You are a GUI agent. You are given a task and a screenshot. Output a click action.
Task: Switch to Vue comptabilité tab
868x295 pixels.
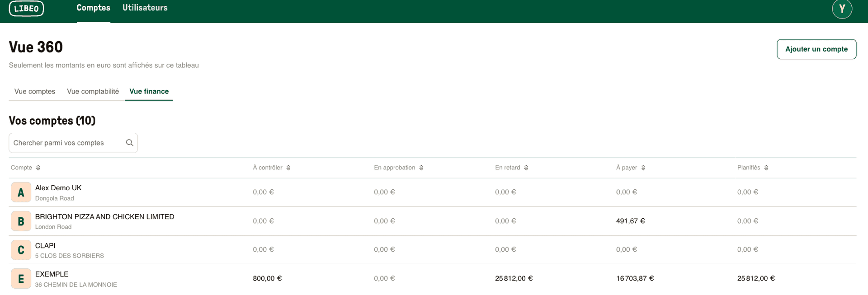(93, 91)
